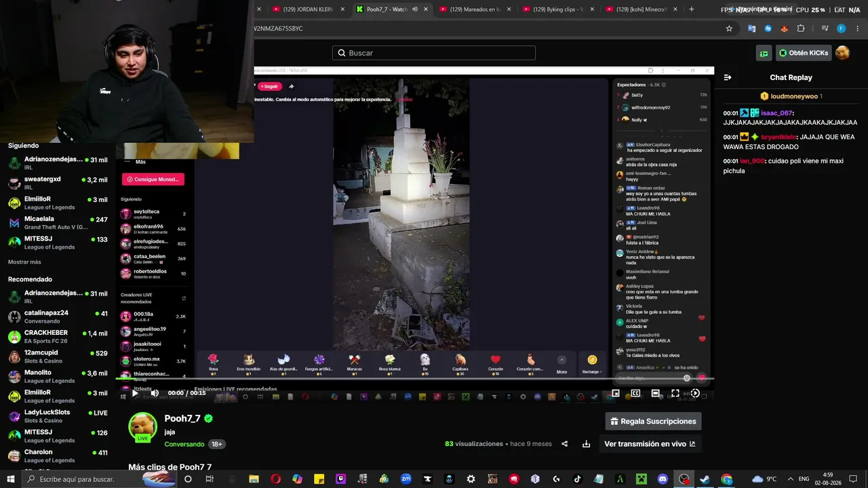
Task: Open Minecraft from the taskbar
Action: click(642, 479)
